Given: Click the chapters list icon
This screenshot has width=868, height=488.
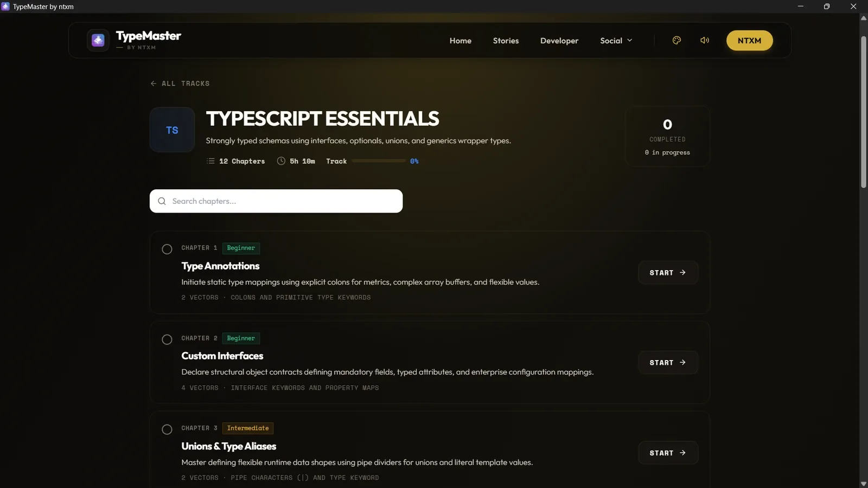Looking at the screenshot, I should (210, 161).
